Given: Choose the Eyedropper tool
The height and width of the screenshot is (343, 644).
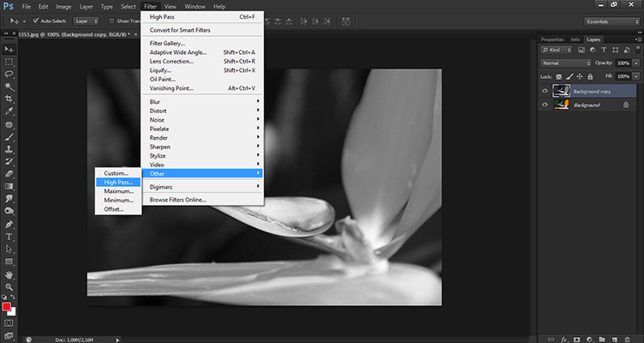Looking at the screenshot, I should (x=9, y=111).
